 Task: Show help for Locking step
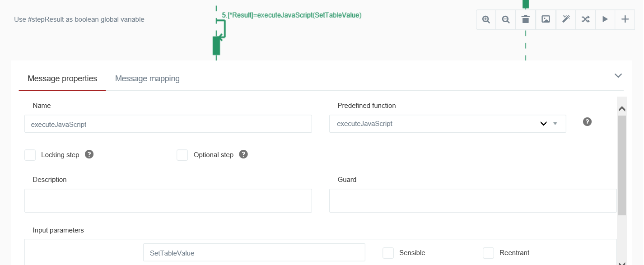[89, 154]
